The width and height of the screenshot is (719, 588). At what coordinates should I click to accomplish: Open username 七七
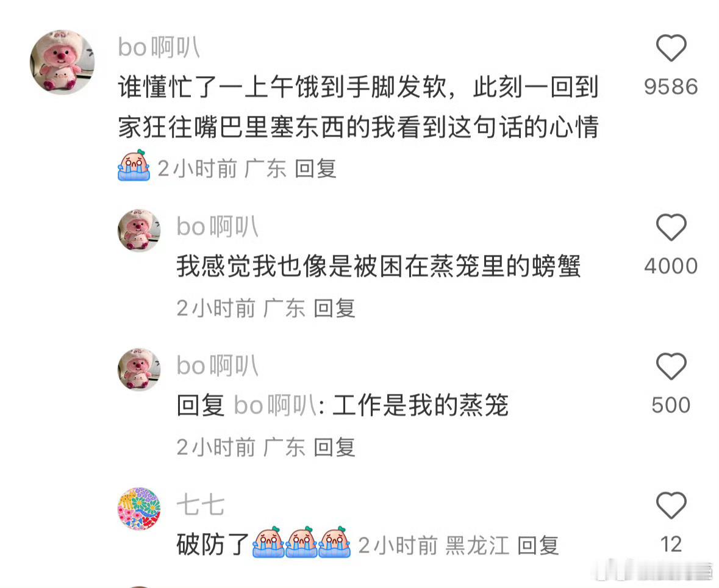coord(201,506)
